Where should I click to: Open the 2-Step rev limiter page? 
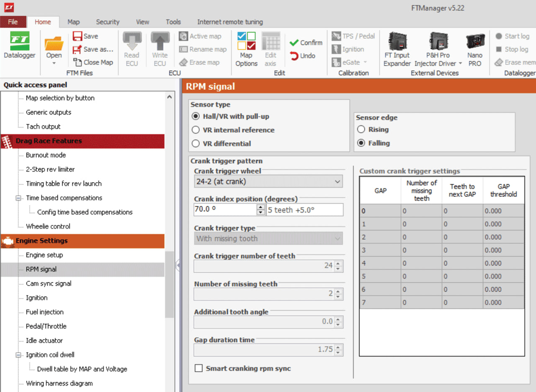point(50,169)
